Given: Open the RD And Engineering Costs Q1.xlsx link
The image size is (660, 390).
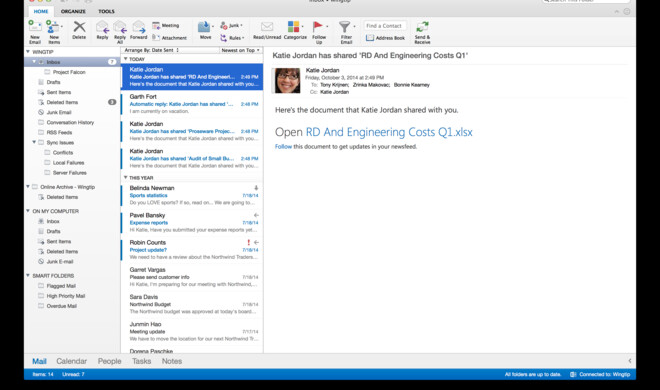Looking at the screenshot, I should 389,132.
